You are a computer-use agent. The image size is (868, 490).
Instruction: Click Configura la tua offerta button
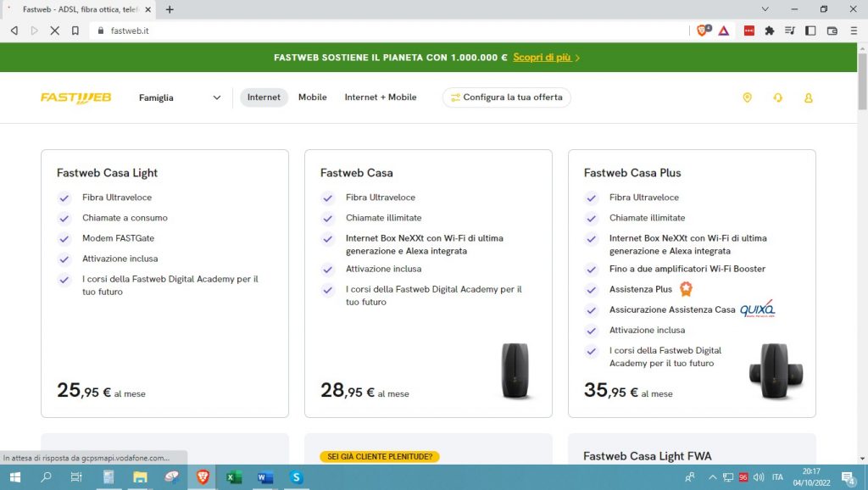tap(506, 97)
